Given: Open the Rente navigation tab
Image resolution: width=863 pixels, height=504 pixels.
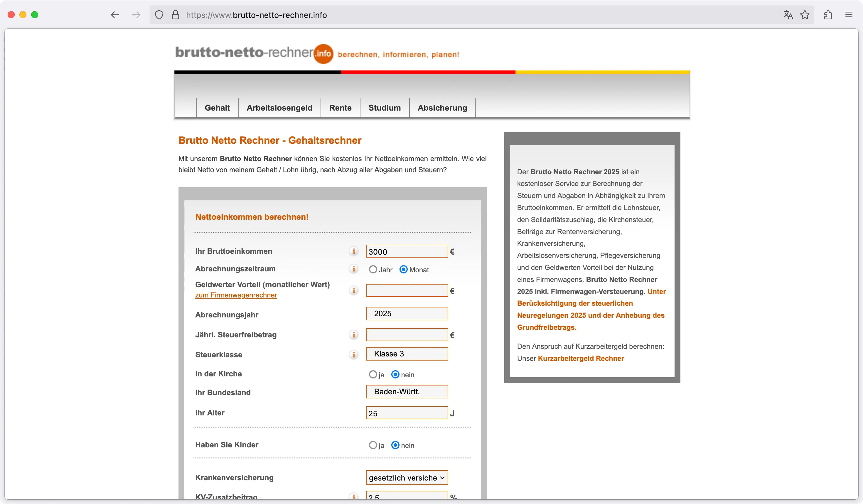Looking at the screenshot, I should 340,108.
